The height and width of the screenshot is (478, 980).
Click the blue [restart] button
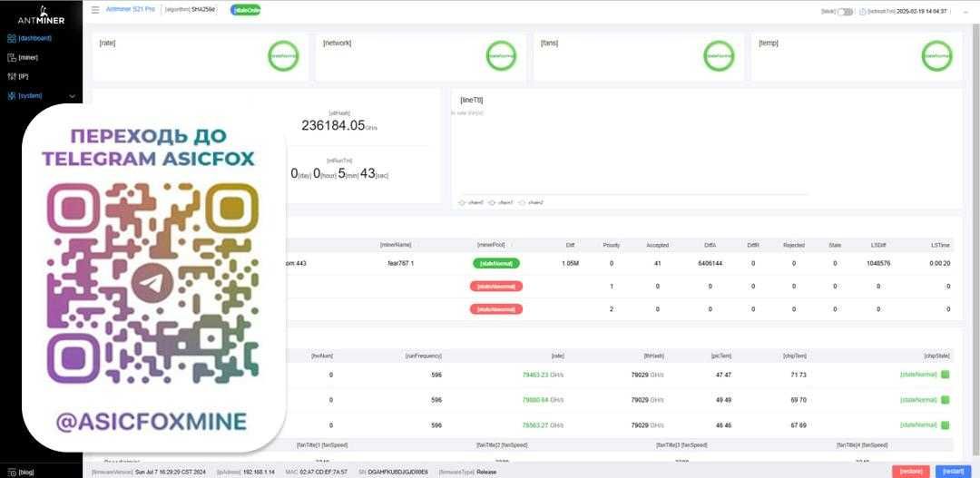(x=953, y=472)
